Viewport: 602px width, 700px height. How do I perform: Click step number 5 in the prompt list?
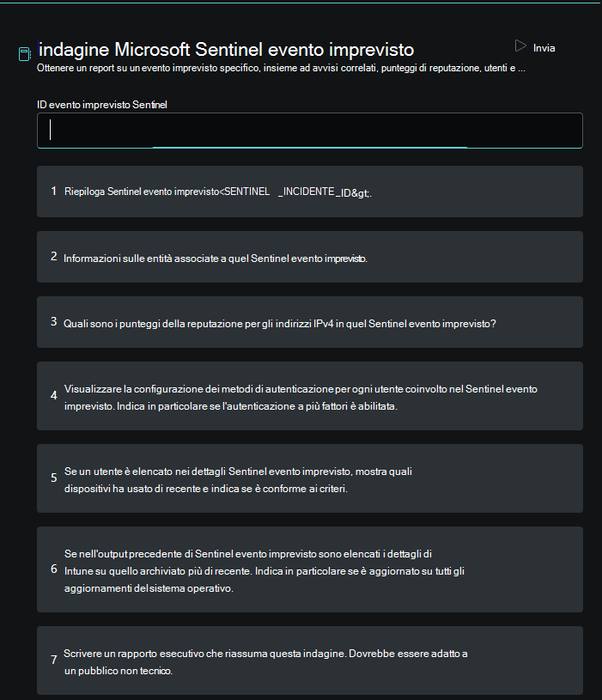53,478
